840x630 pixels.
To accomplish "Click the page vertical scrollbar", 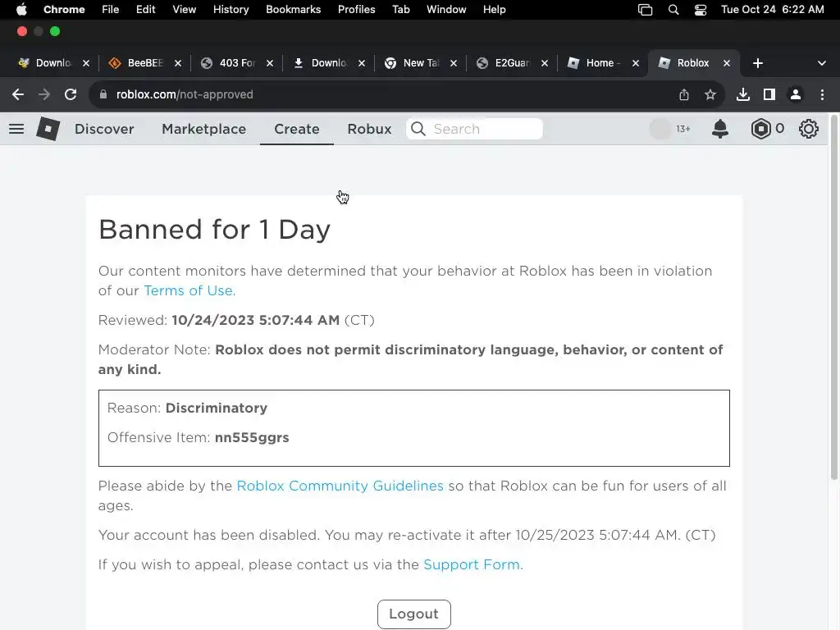I will [833, 297].
